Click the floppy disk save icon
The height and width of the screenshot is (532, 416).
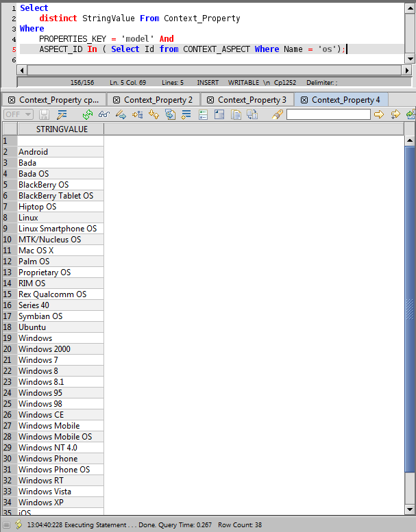click(x=45, y=114)
